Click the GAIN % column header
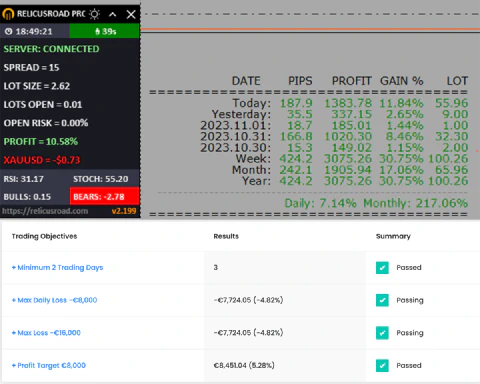 point(402,81)
